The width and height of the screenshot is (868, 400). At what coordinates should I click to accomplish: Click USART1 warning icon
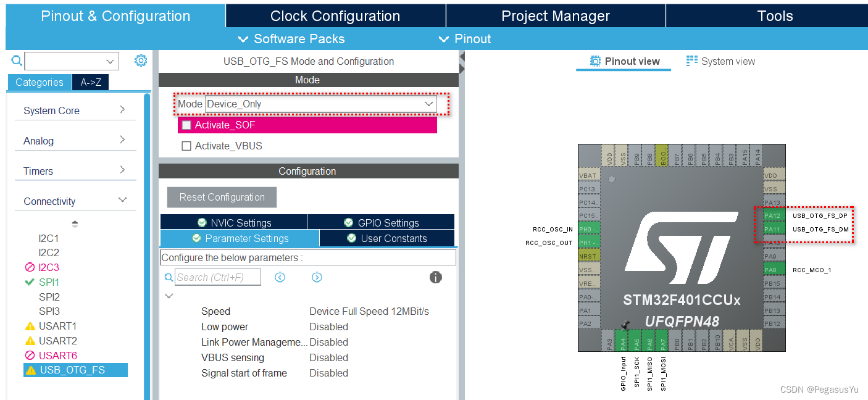coord(30,326)
